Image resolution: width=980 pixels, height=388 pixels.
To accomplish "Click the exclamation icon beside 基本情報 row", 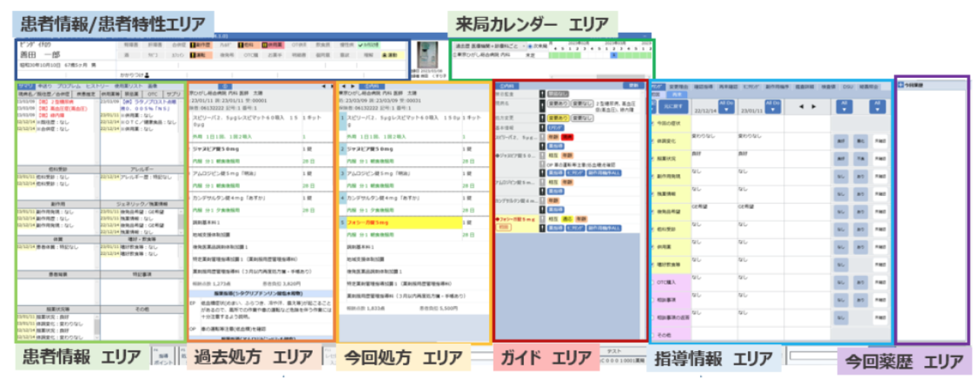I will point(542,127).
